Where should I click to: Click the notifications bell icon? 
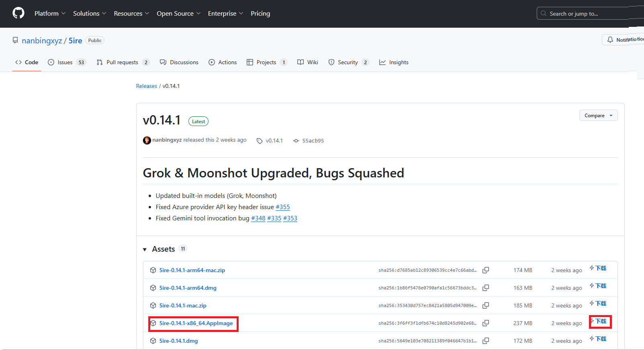tap(610, 40)
